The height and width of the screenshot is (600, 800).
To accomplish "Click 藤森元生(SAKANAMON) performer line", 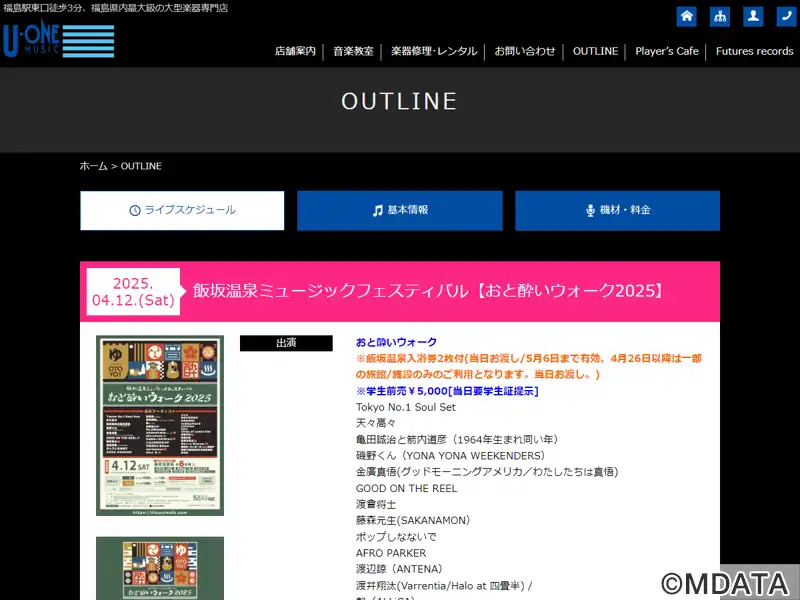I will click(413, 520).
